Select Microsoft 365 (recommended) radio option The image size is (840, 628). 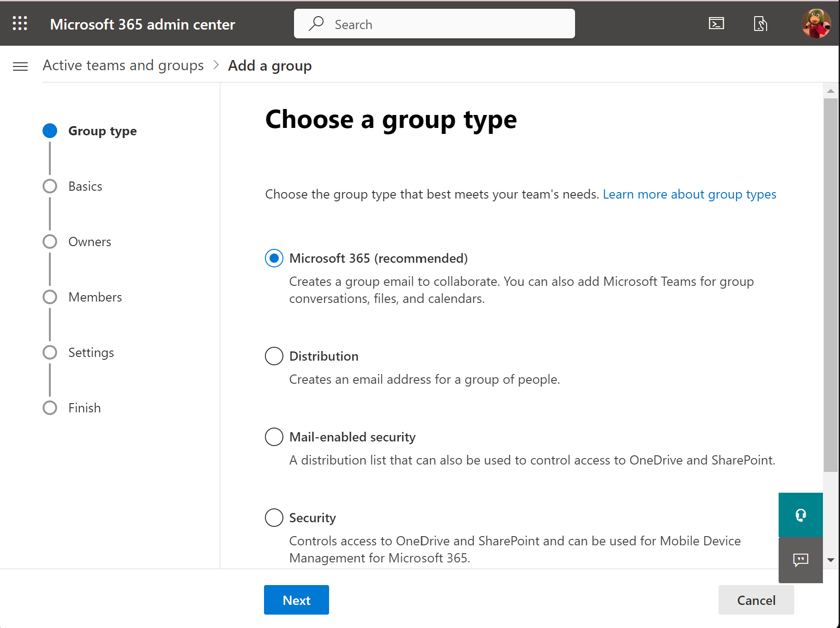coord(274,258)
